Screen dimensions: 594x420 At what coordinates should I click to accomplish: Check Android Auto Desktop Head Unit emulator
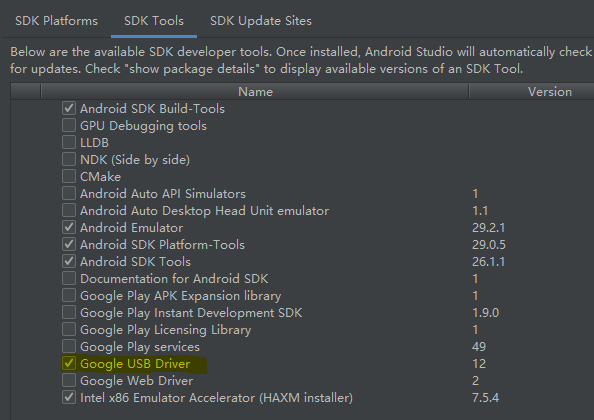point(69,210)
